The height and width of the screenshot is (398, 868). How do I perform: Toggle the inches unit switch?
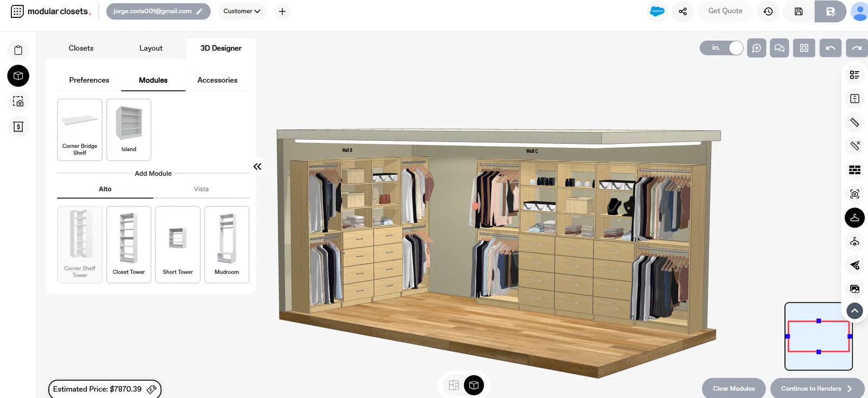pyautogui.click(x=722, y=48)
